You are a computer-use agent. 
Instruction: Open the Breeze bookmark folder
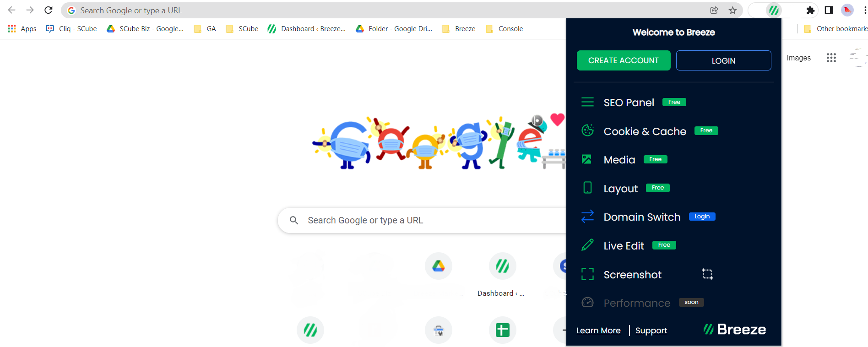coord(459,29)
